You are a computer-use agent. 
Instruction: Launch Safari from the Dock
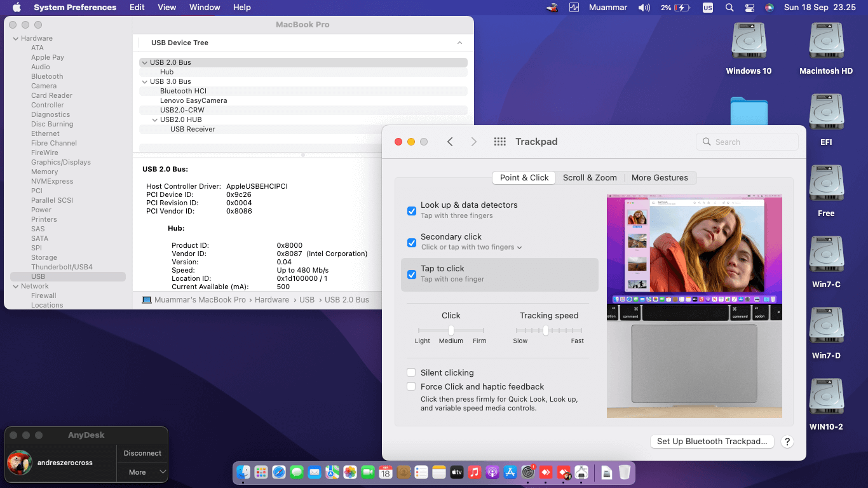click(278, 472)
